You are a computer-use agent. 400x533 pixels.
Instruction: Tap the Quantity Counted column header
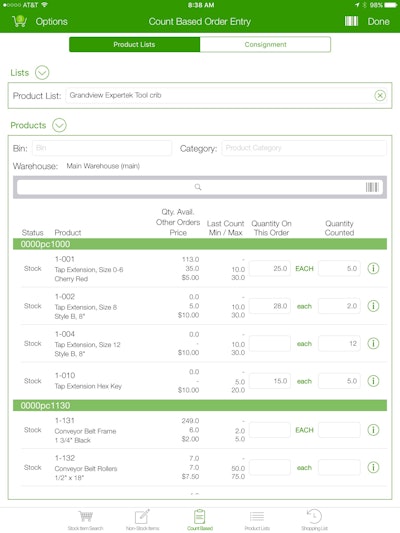[339, 228]
